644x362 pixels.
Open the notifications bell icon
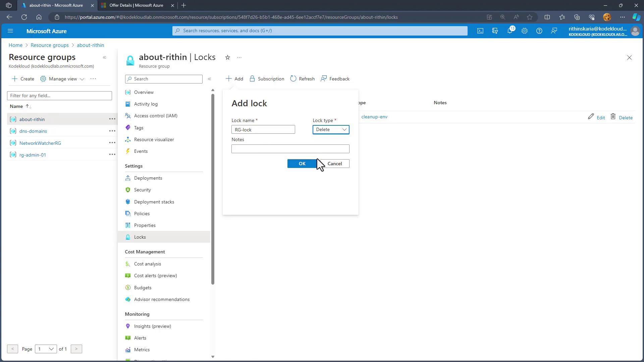tap(509, 31)
